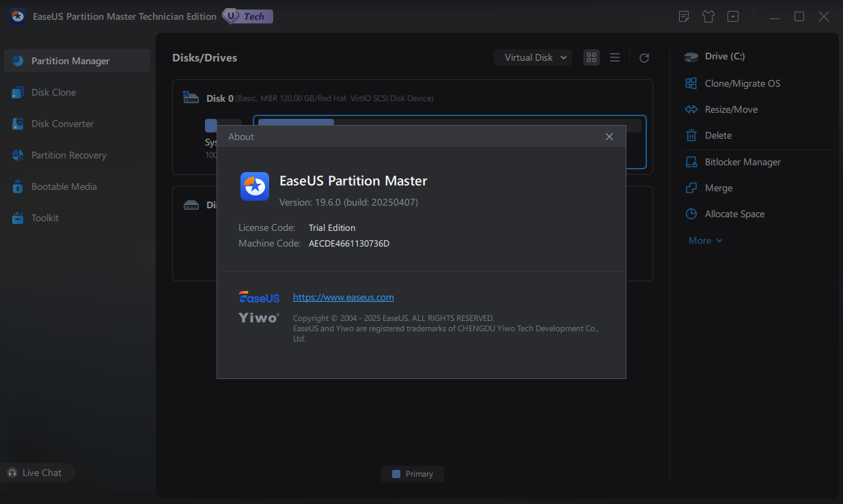843x504 pixels.
Task: Click the EaseUS Partition Master logo icon
Action: tap(255, 186)
